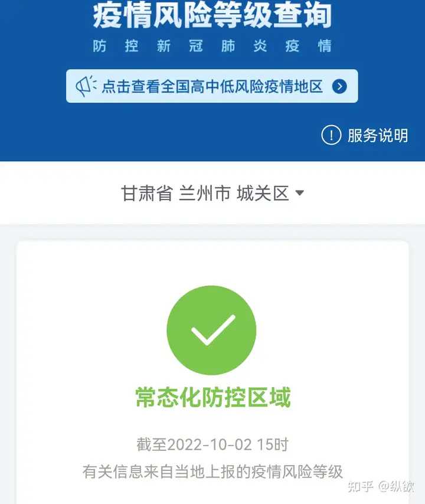Select the 城关区 district selector
The height and width of the screenshot is (504, 425).
[x=263, y=194]
